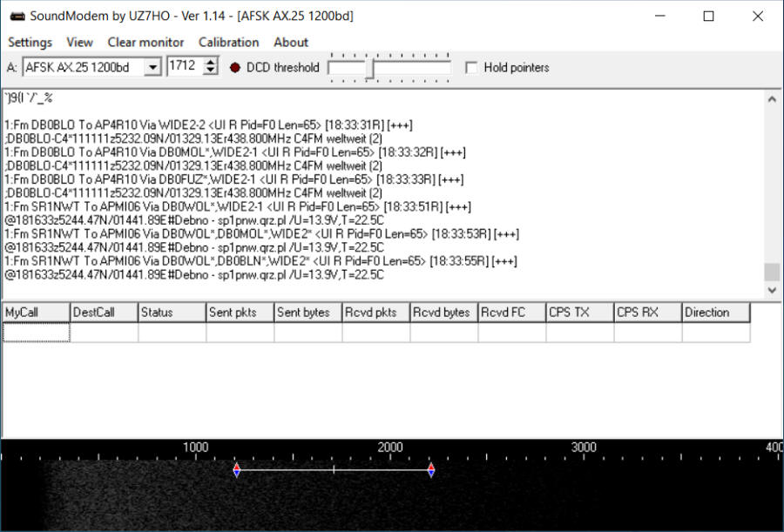Increase the 1712 frequency with up arrow
Image resolution: width=784 pixels, height=532 pixels.
point(210,63)
